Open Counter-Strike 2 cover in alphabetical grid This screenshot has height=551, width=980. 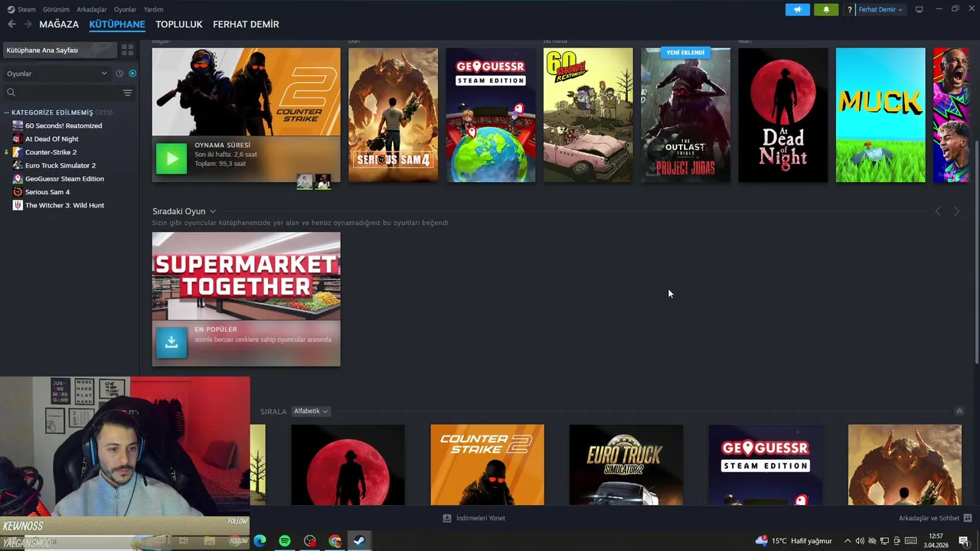[487, 465]
